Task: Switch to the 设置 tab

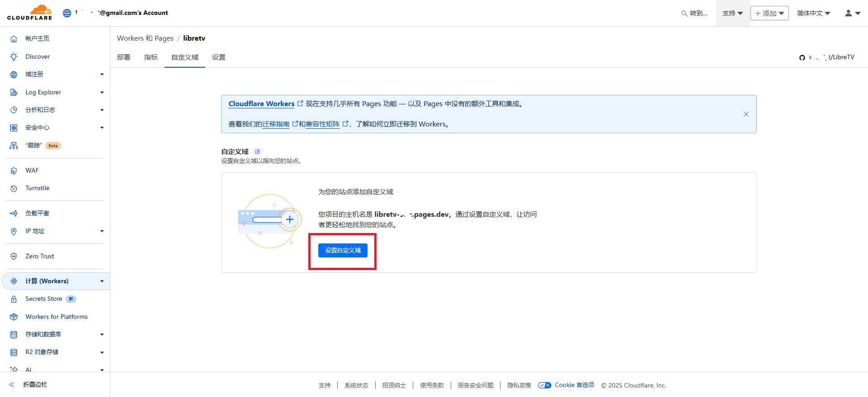Action: click(x=219, y=57)
